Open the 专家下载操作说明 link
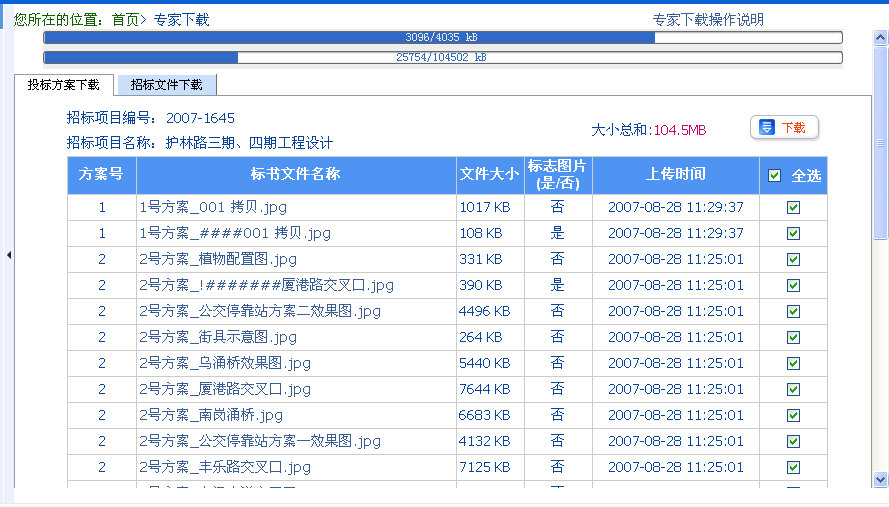The image size is (889, 507). (x=708, y=20)
